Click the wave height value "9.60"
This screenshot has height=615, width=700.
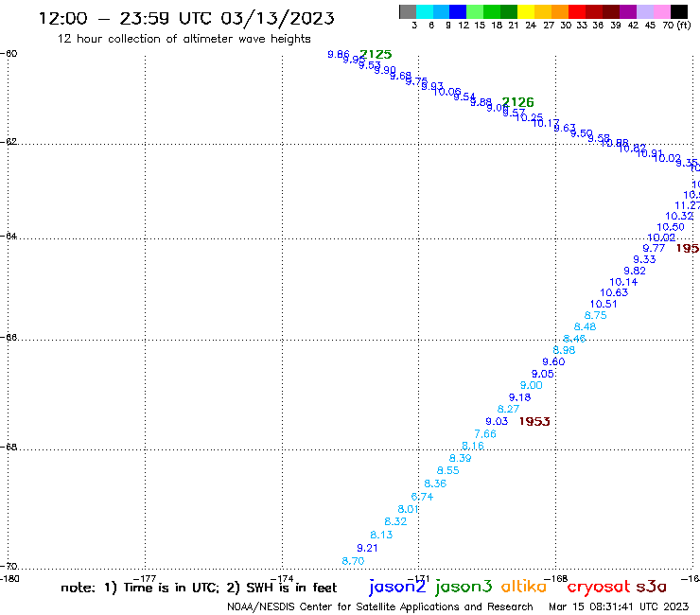pyautogui.click(x=553, y=361)
